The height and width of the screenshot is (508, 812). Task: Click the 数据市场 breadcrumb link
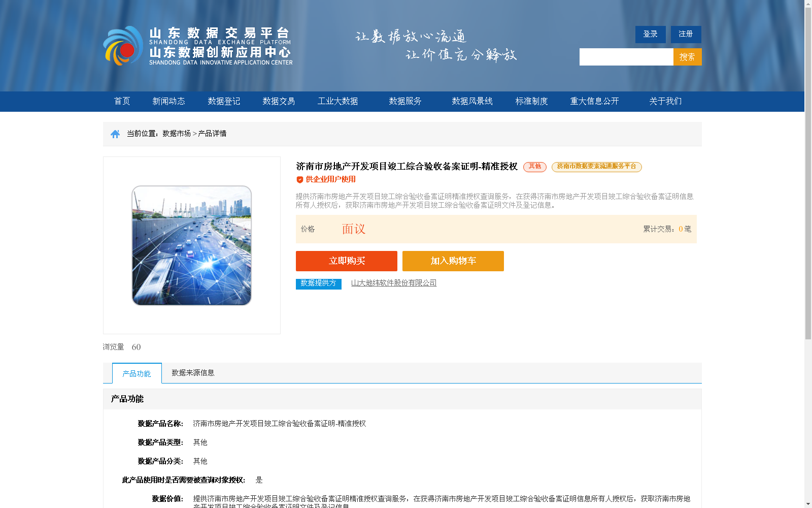tap(177, 134)
